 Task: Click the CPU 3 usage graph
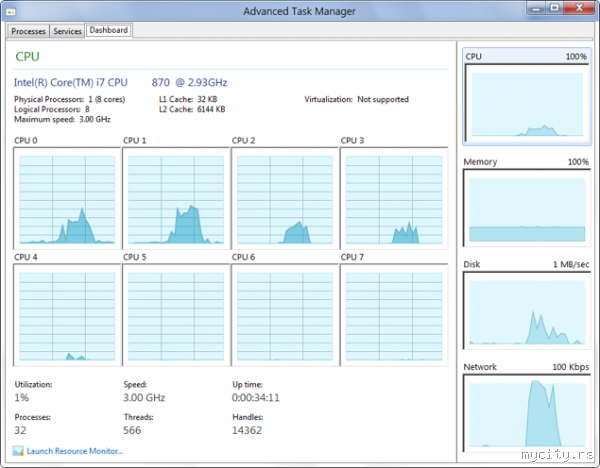click(394, 199)
